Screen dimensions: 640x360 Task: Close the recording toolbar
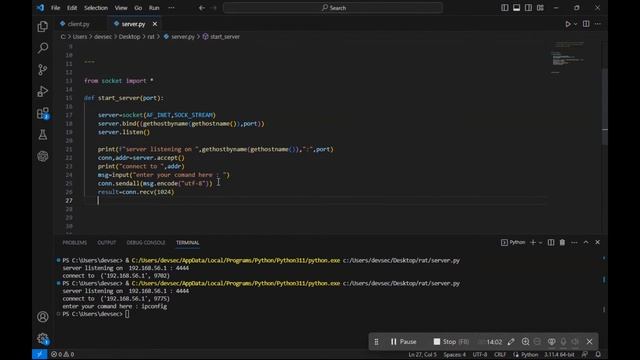(589, 342)
